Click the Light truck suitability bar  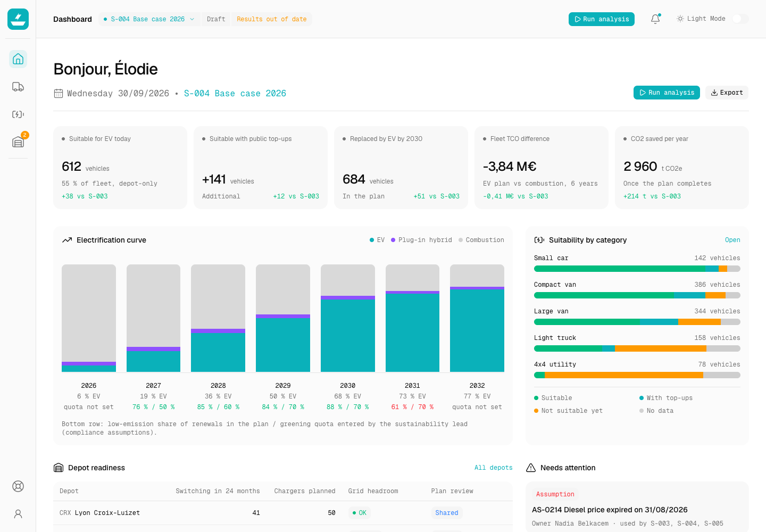tap(637, 348)
